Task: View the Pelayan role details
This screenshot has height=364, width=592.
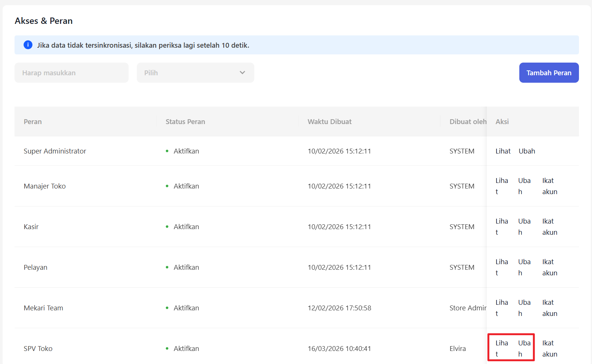Action: (x=501, y=267)
